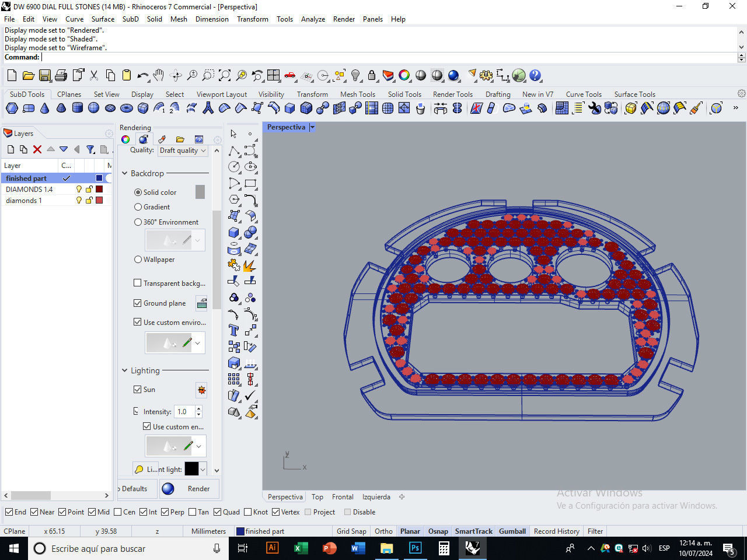Viewport: 747px width, 560px height.
Task: Collapse the Backdrop section
Action: point(124,173)
